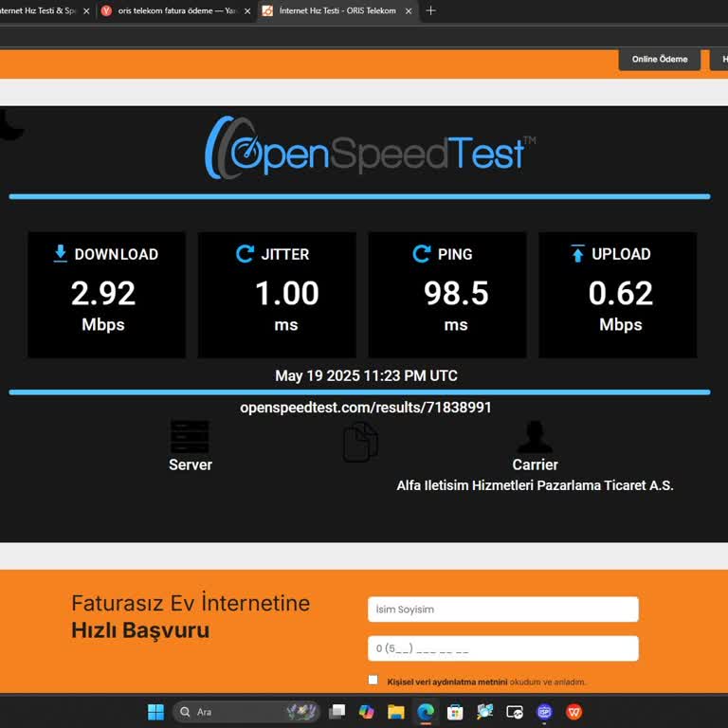Screen dimensions: 728x728
Task: Click the purple ISP taskbar icon
Action: click(544, 712)
